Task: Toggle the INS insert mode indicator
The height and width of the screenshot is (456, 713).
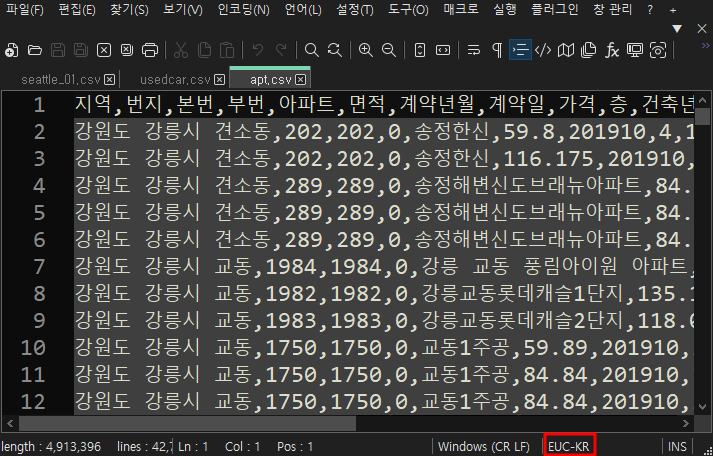Action: (x=677, y=446)
